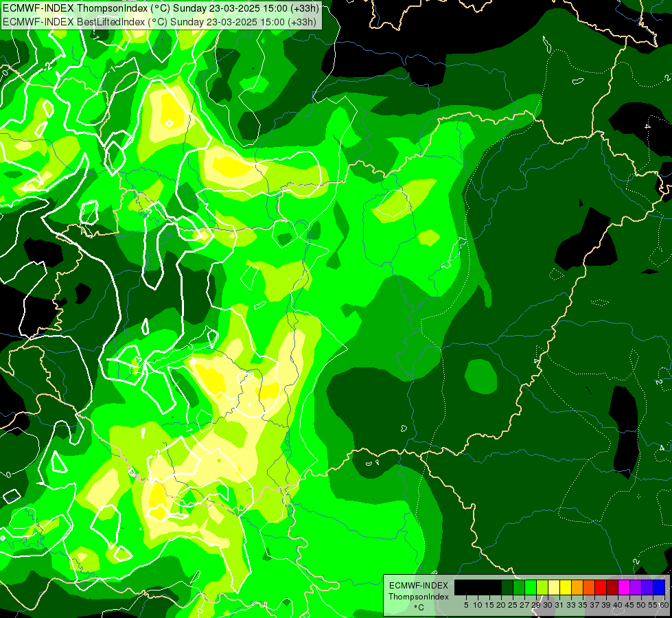
Task: Click the bright green 27–29 legend swatch
Action: (531, 587)
